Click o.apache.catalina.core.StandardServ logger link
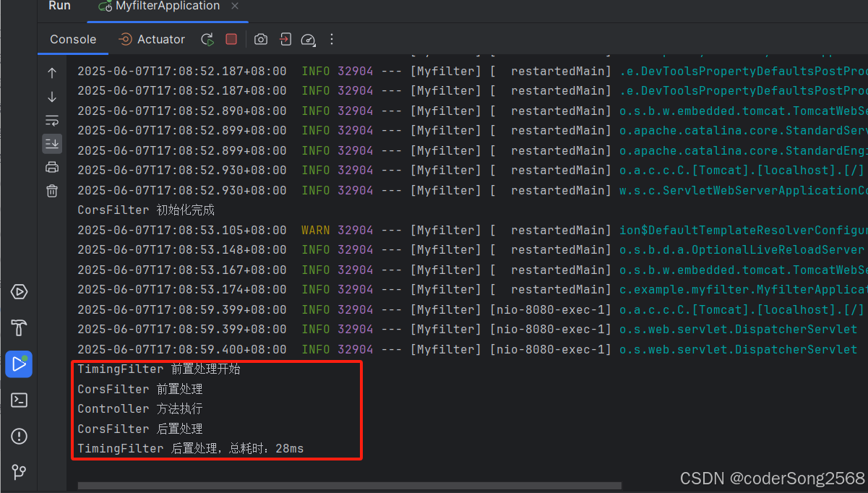This screenshot has width=868, height=493. (x=744, y=131)
